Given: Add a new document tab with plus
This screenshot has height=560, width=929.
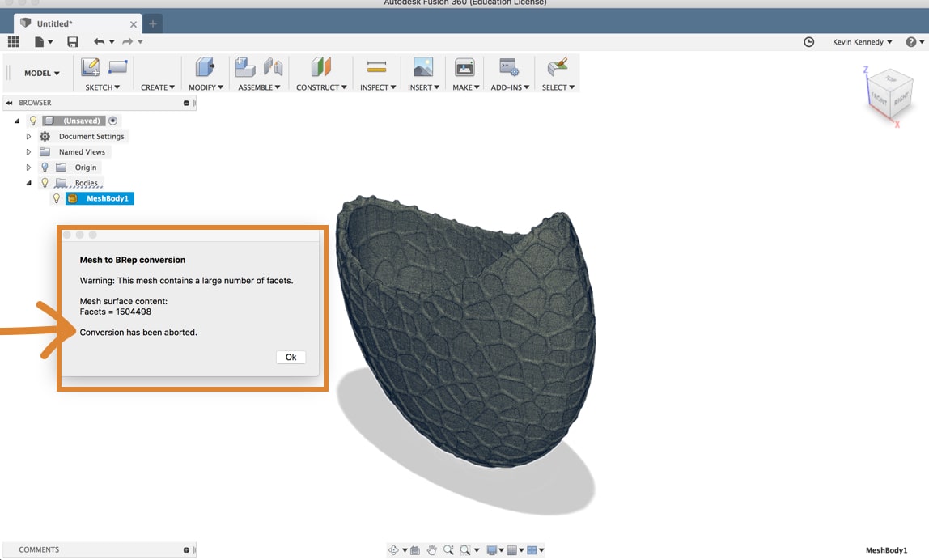Looking at the screenshot, I should tap(153, 23).
